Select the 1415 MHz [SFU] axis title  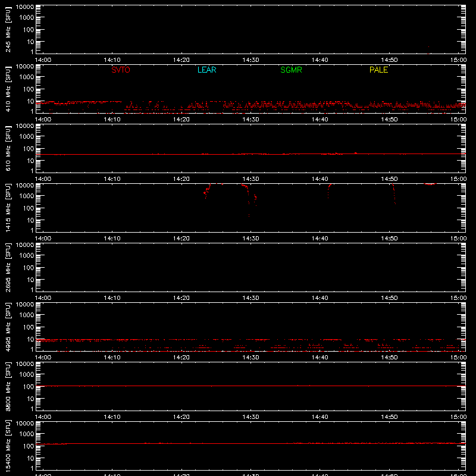8,208
